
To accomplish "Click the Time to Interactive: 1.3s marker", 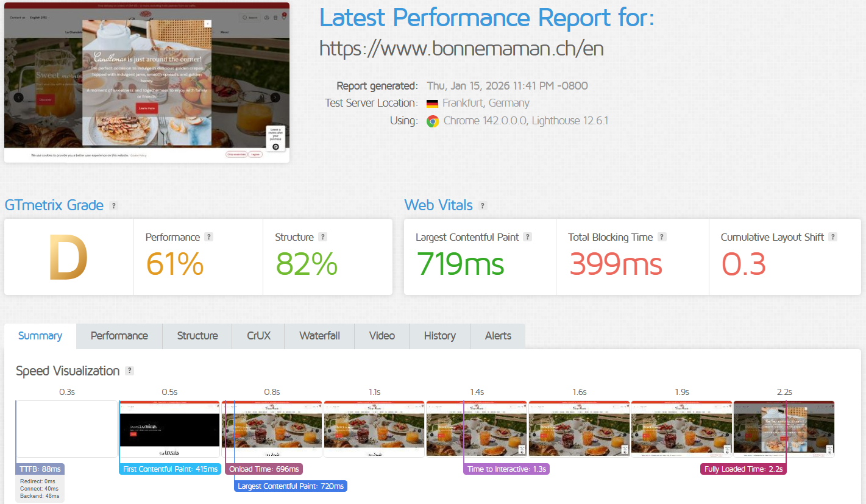I will 506,469.
